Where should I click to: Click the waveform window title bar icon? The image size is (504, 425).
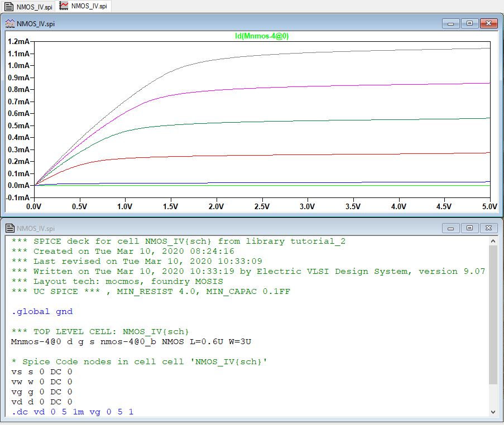(x=10, y=23)
